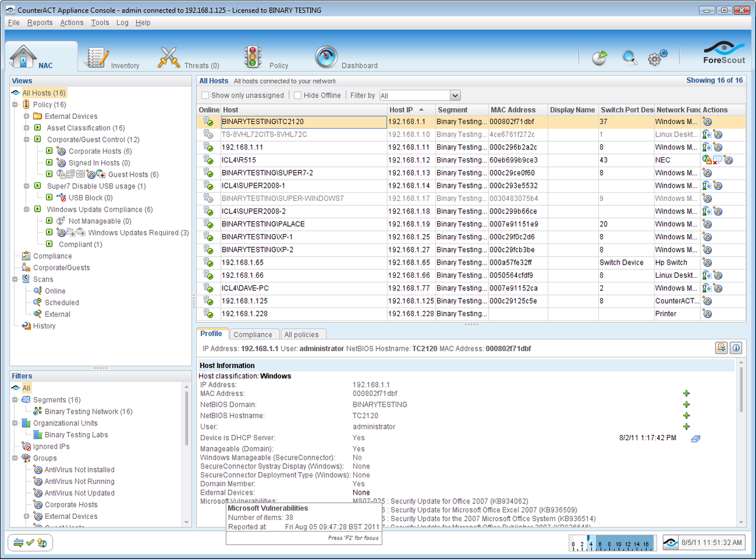
Task: Open the File menu
Action: coord(14,22)
